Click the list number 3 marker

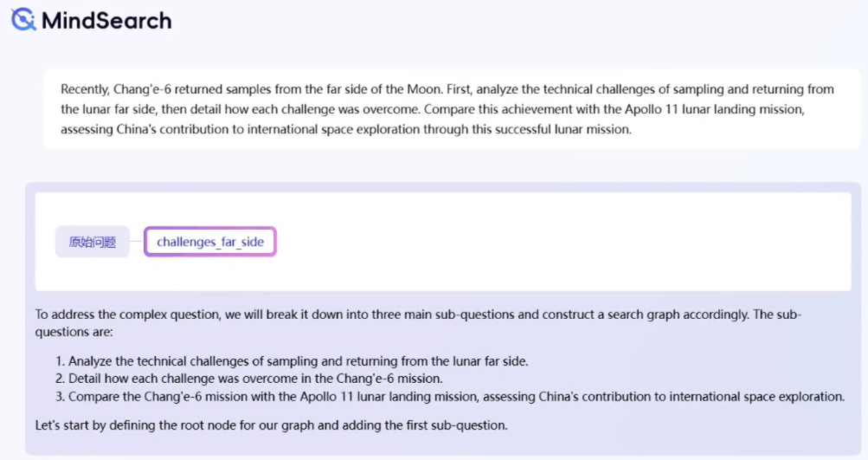tap(60, 397)
